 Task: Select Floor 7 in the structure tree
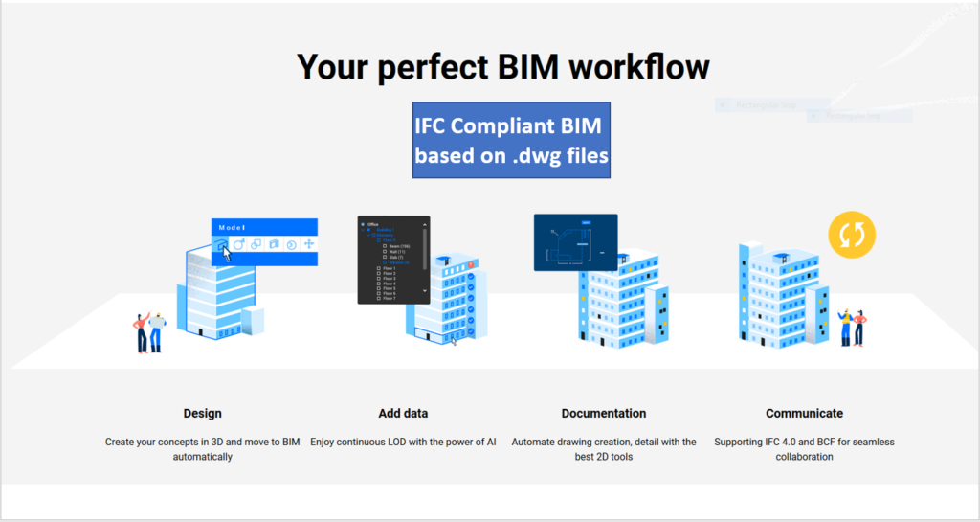click(390, 299)
